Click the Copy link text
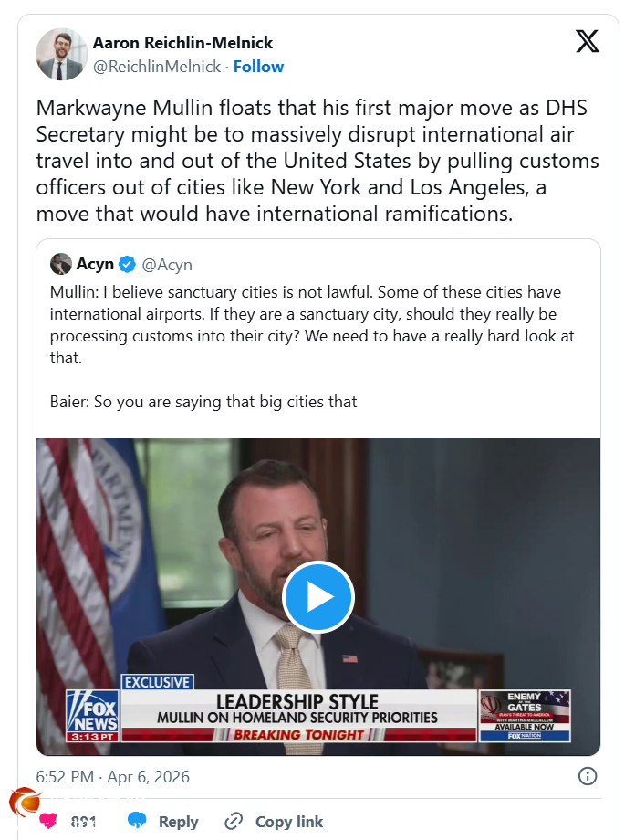 point(288,822)
